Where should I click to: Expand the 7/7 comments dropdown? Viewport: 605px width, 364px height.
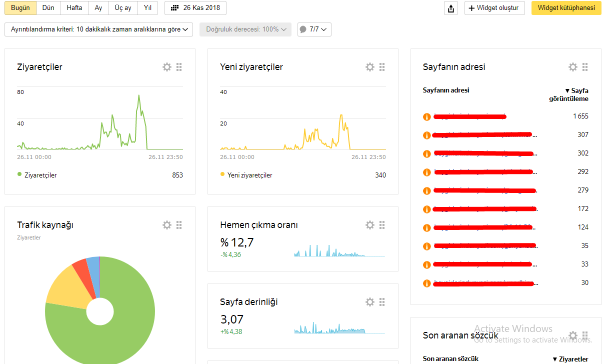[x=314, y=29]
